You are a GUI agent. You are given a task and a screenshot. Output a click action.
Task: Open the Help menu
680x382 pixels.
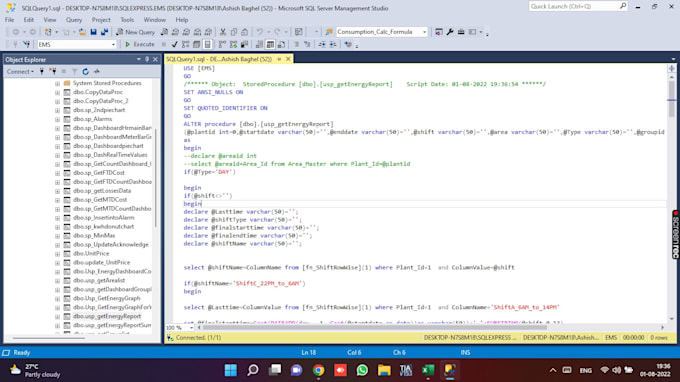182,20
